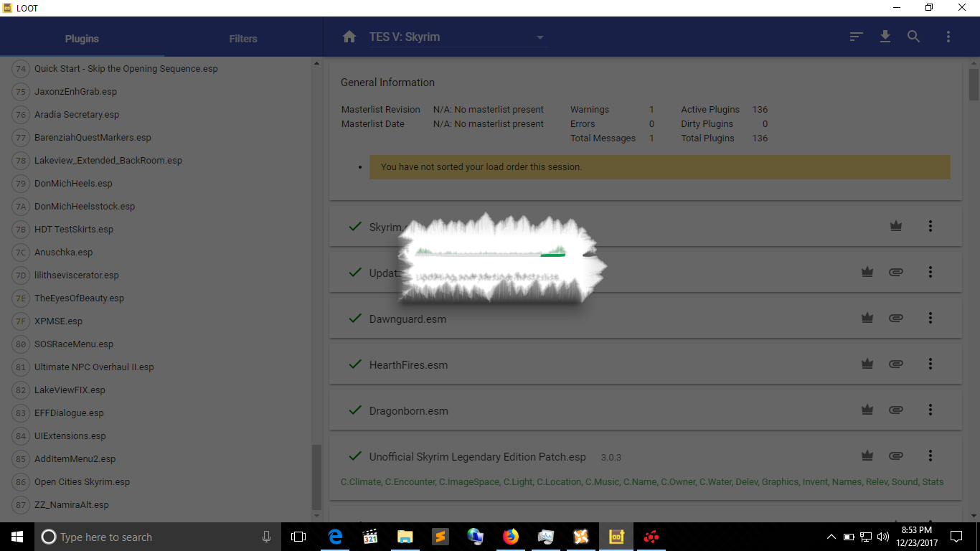
Task: Click the C.Climate Bash tag text
Action: click(x=361, y=482)
